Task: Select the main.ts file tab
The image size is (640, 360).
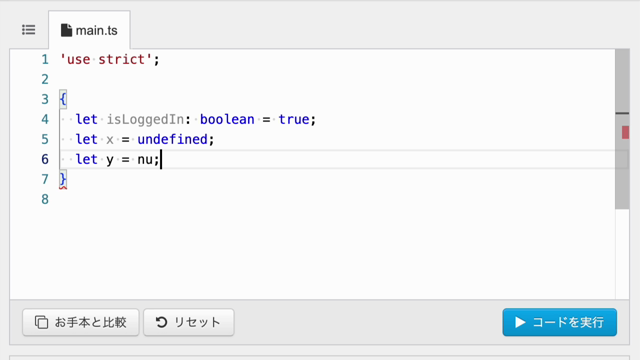Action: point(89,30)
